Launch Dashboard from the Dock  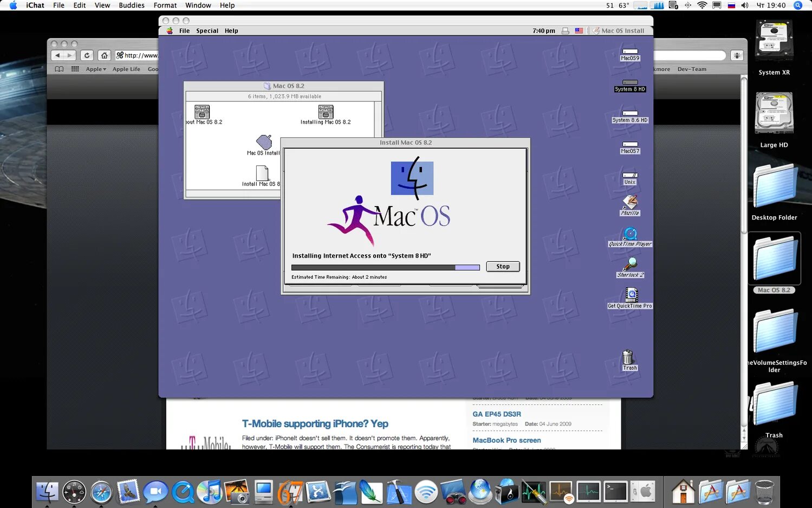pyautogui.click(x=74, y=492)
